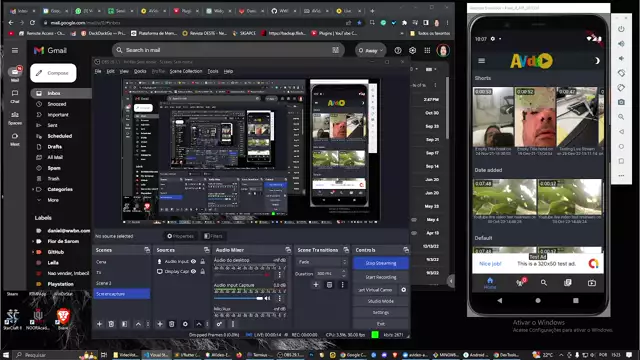This screenshot has width=640, height=360.
Task: Click emulator power button icon
Action: click(621, 29)
